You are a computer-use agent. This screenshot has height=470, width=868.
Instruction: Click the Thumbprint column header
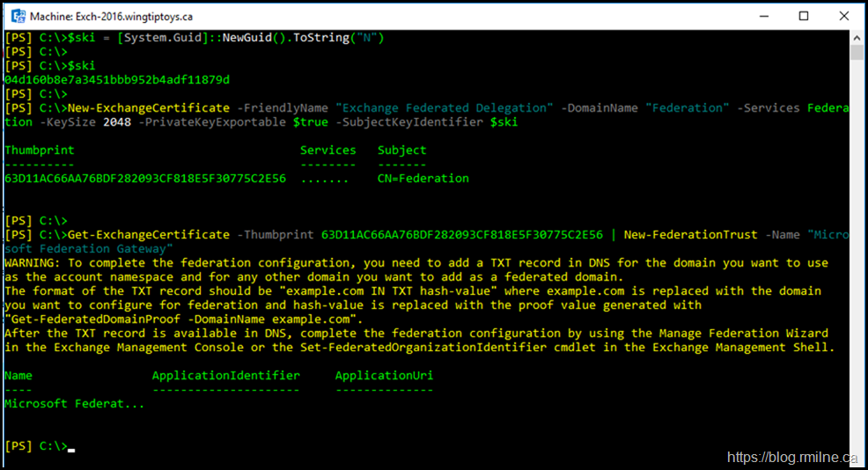click(40, 151)
